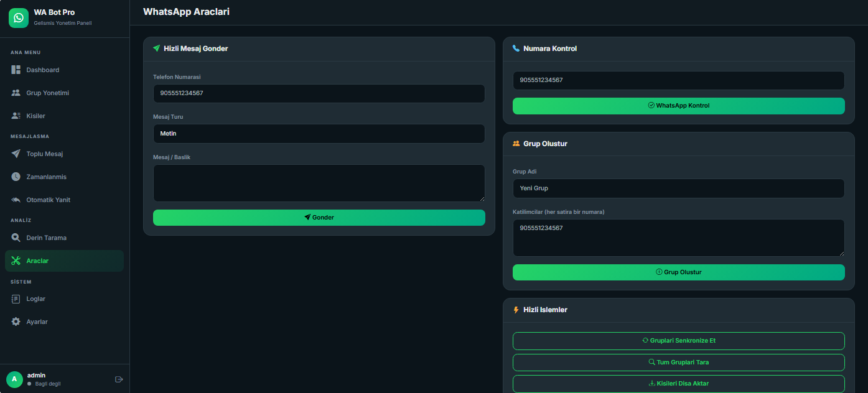Image resolution: width=868 pixels, height=393 pixels.
Task: Click the logout icon beside admin
Action: pyautogui.click(x=119, y=379)
